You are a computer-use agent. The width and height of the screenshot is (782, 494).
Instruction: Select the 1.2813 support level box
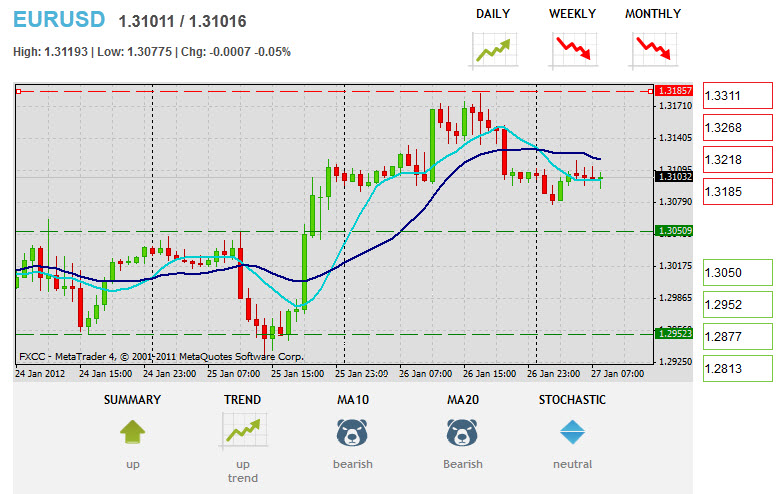pyautogui.click(x=738, y=368)
